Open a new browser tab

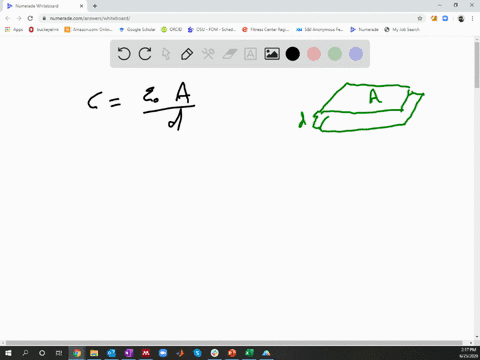[x=95, y=6]
